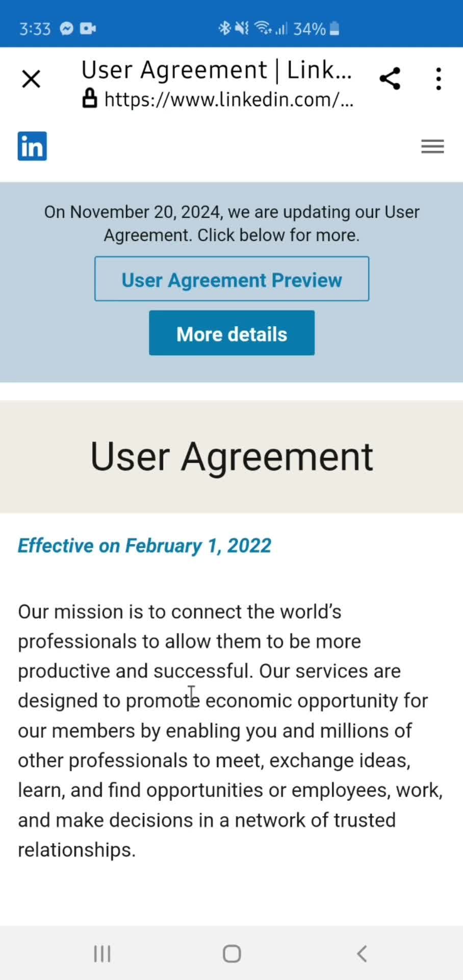
Task: Tap the battery percentage indicator
Action: pyautogui.click(x=310, y=29)
